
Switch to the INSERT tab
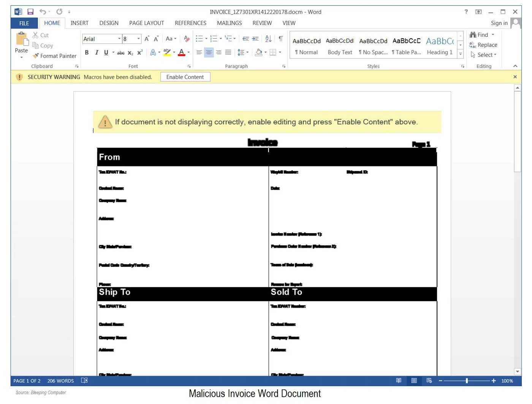tap(79, 23)
